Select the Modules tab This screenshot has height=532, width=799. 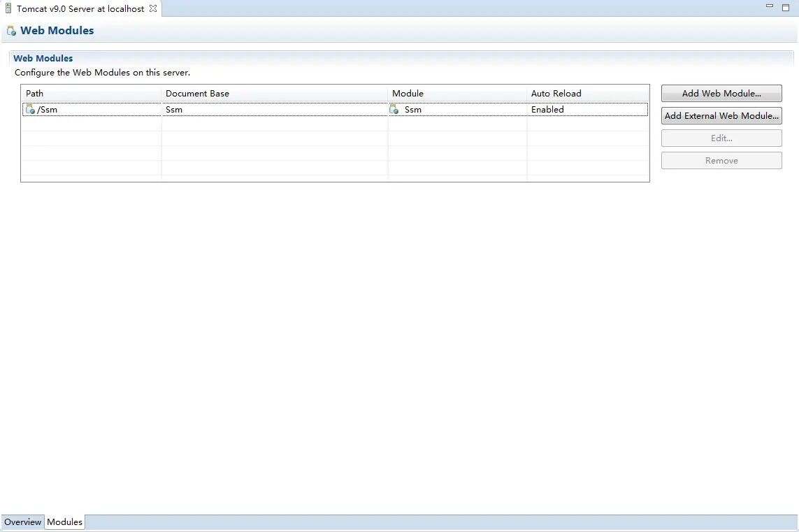pos(65,522)
